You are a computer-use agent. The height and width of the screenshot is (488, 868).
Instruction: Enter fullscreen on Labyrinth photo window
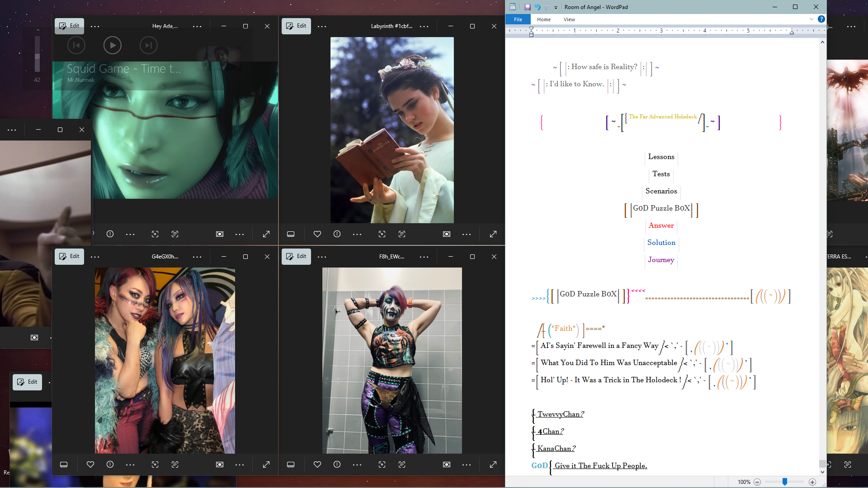coord(493,234)
